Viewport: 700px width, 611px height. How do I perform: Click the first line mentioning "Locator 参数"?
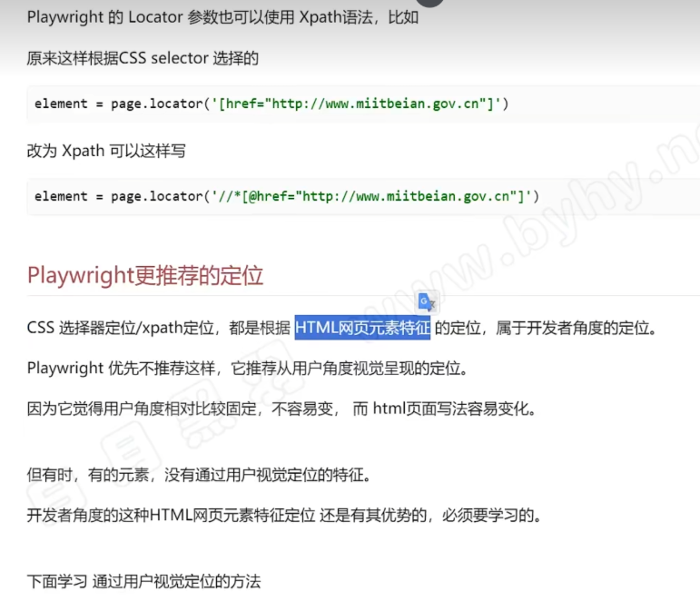[x=222, y=16]
